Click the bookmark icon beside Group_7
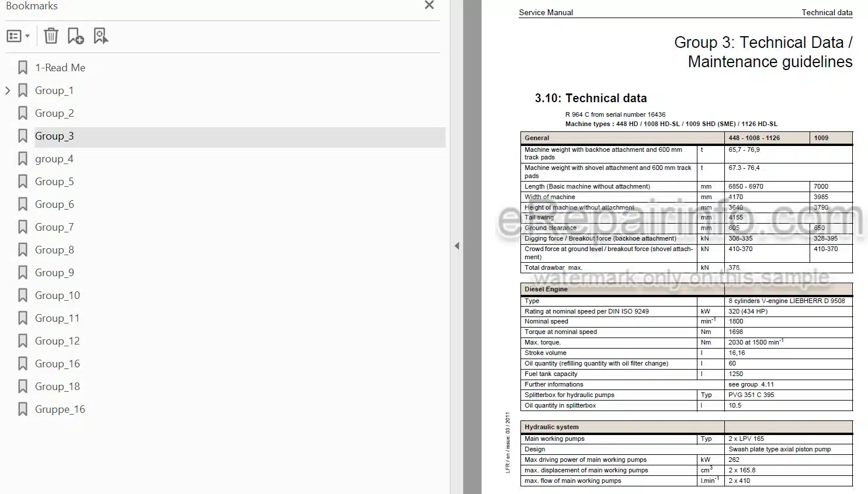 [x=23, y=227]
